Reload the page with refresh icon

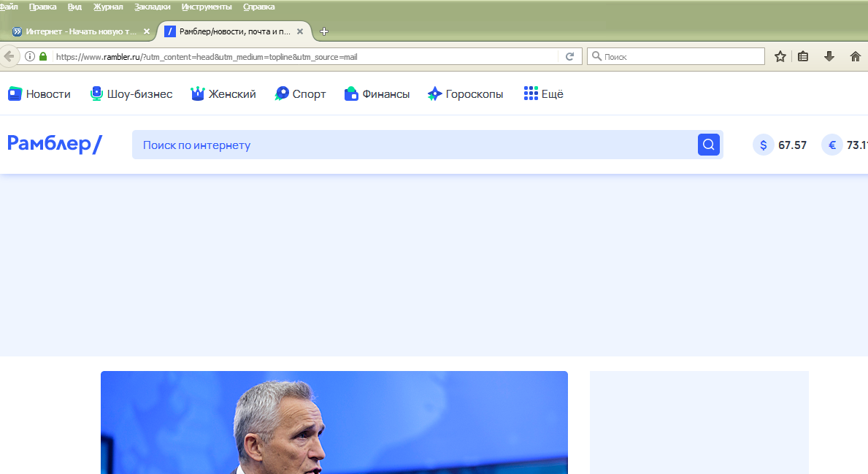[x=569, y=56]
